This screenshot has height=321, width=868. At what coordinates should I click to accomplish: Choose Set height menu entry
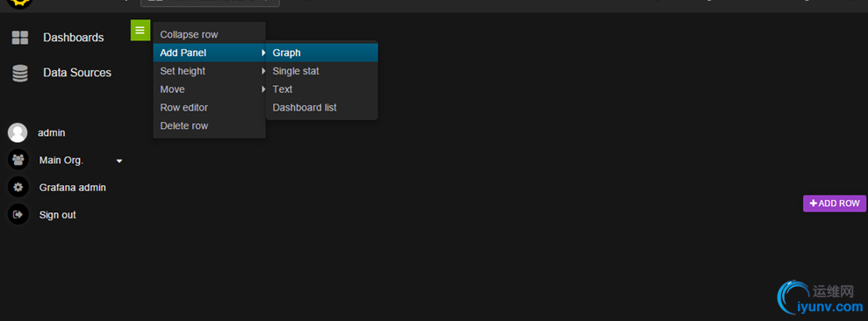click(209, 71)
